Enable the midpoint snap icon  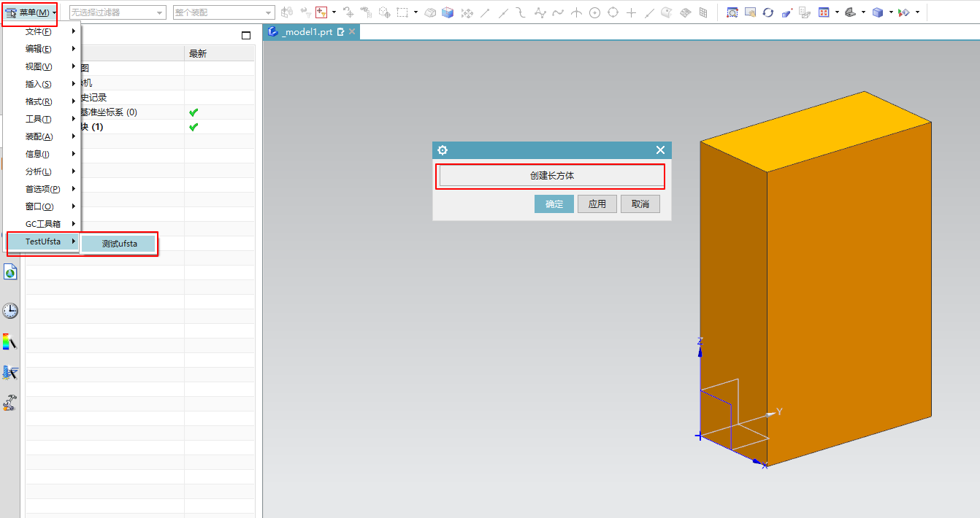tap(503, 12)
